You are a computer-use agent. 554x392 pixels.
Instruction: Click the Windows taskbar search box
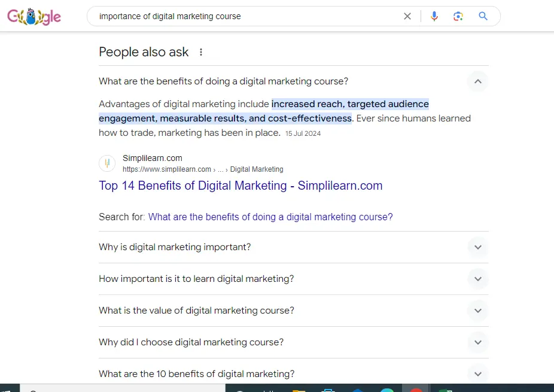coord(120,389)
